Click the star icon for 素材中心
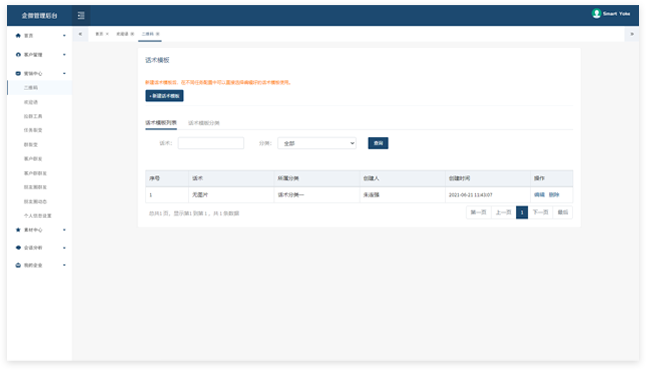 (x=18, y=230)
